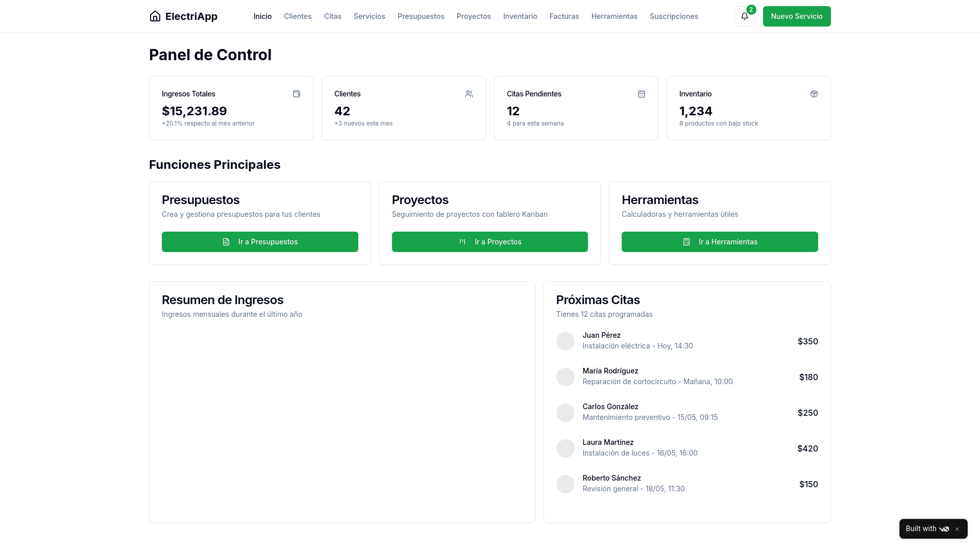Click the Citas Pendientes card title

click(x=534, y=94)
